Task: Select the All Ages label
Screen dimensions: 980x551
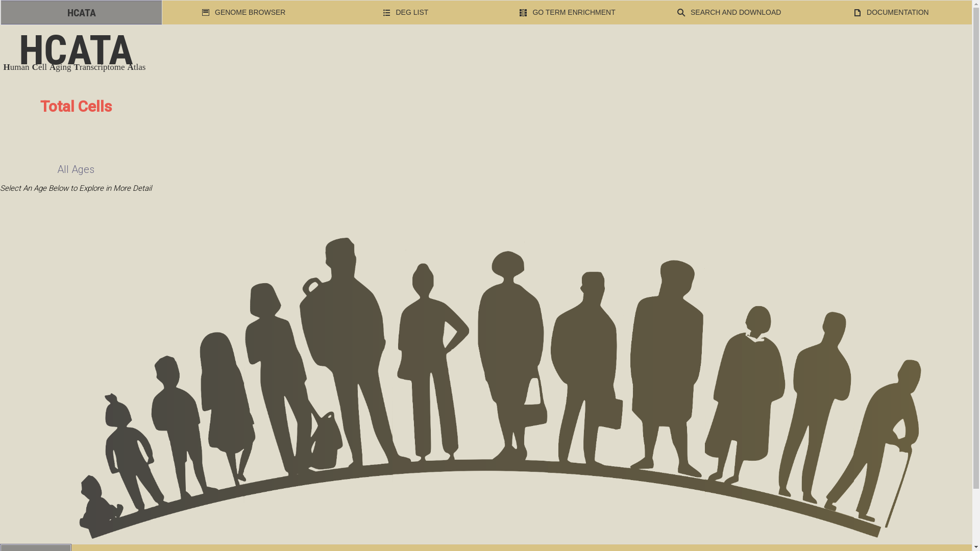Action: pyautogui.click(x=76, y=169)
